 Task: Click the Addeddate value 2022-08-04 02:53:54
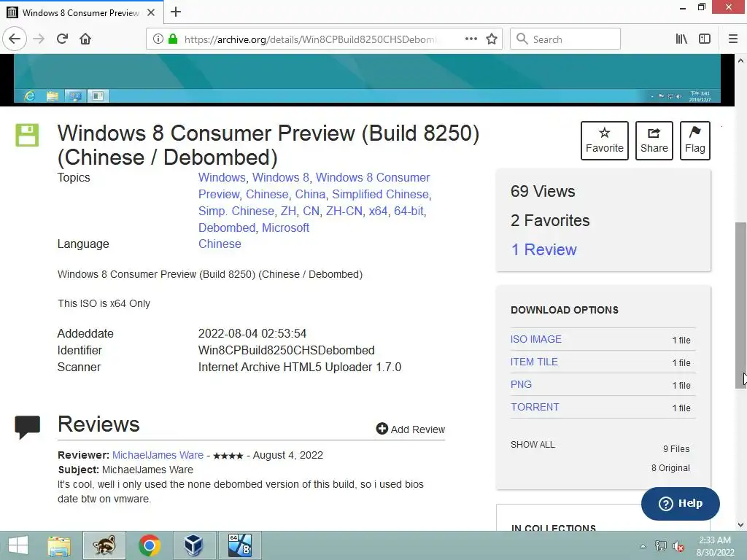[x=252, y=333]
